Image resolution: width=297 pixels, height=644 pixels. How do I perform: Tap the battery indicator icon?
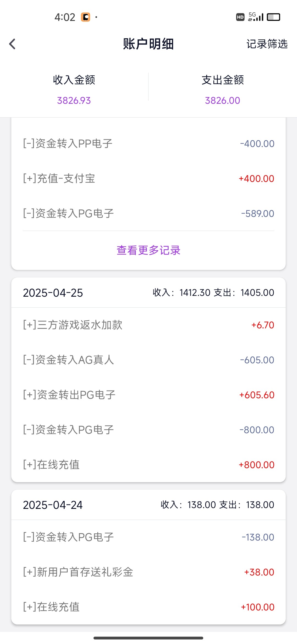[x=273, y=17]
